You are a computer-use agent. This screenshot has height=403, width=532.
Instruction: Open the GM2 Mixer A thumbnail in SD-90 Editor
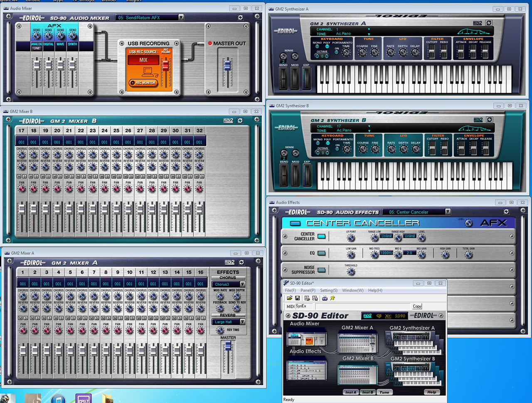pos(357,342)
